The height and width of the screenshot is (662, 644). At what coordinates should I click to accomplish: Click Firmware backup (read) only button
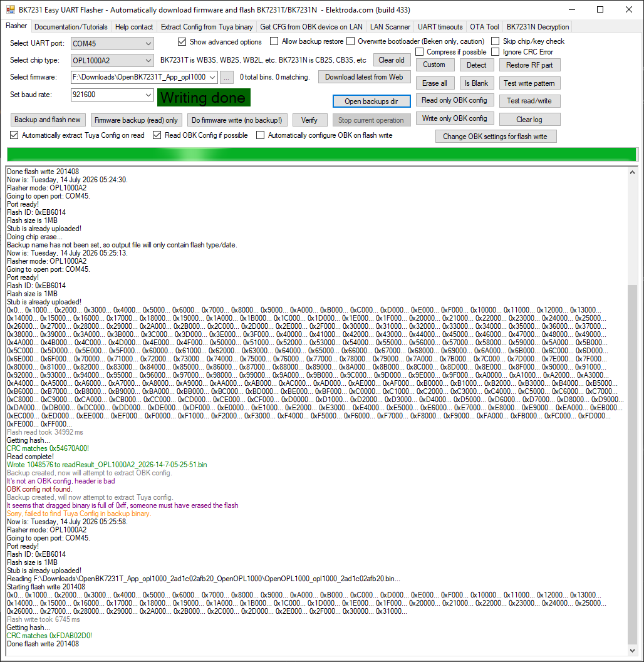(136, 120)
